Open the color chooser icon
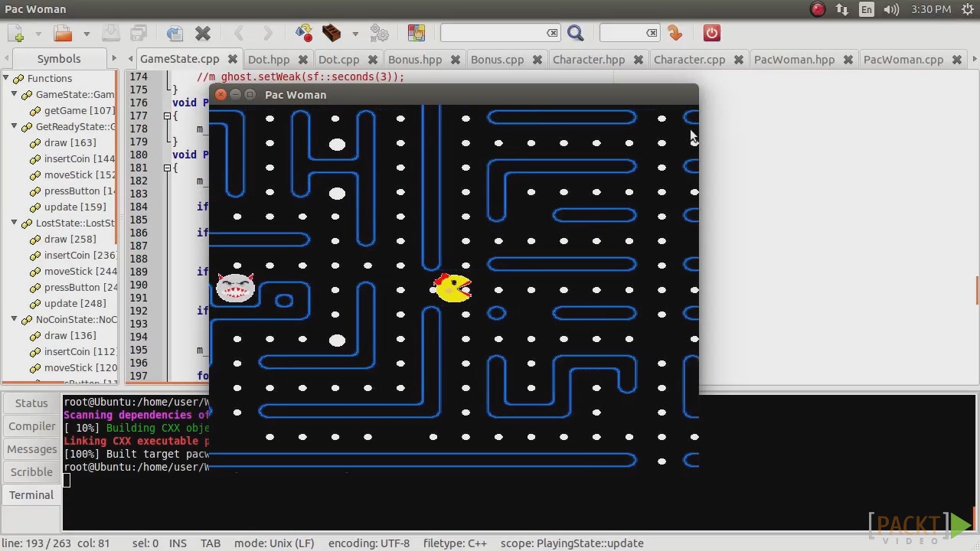This screenshot has width=980, height=551. click(x=416, y=33)
